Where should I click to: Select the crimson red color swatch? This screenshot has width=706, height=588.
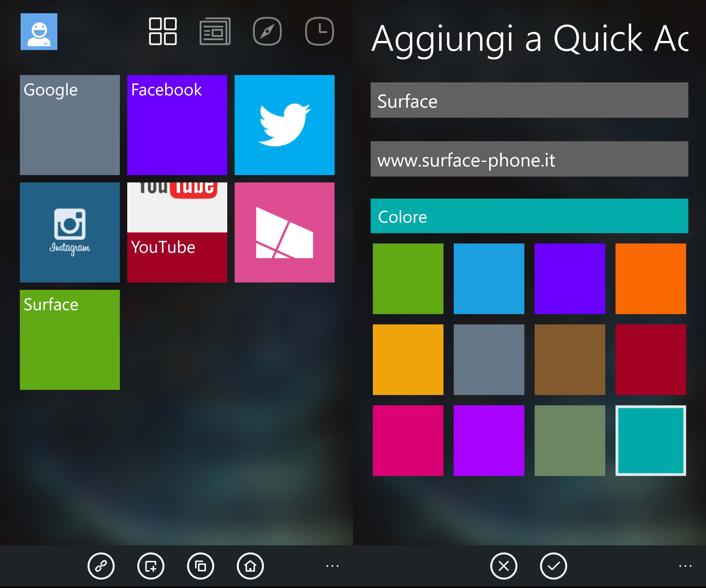(x=651, y=360)
